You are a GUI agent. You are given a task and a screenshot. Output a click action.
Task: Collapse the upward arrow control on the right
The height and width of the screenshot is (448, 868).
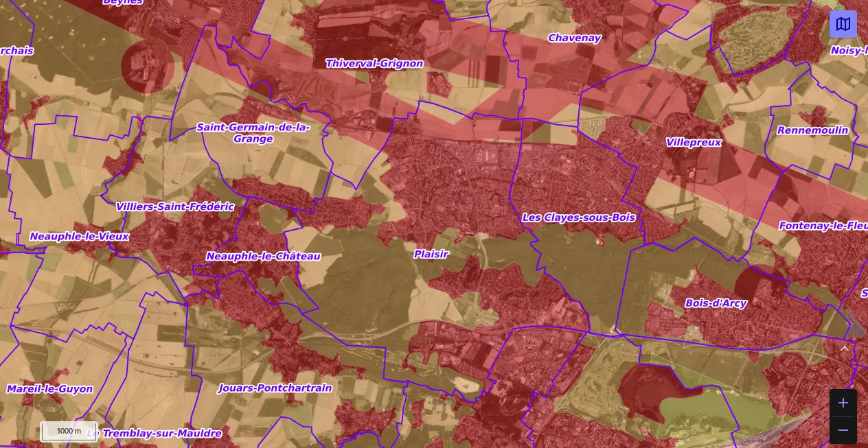tap(843, 349)
